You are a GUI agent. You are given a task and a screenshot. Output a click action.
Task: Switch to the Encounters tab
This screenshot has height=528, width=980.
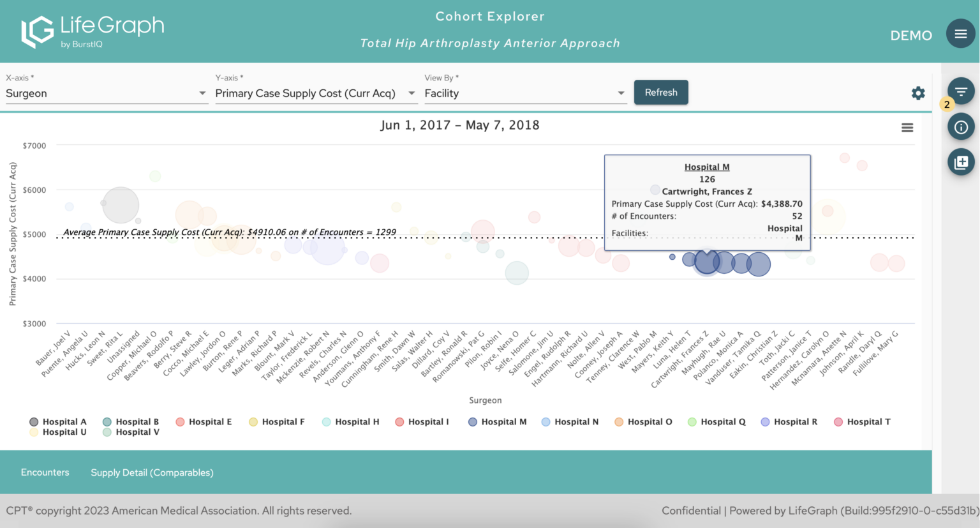(x=45, y=472)
